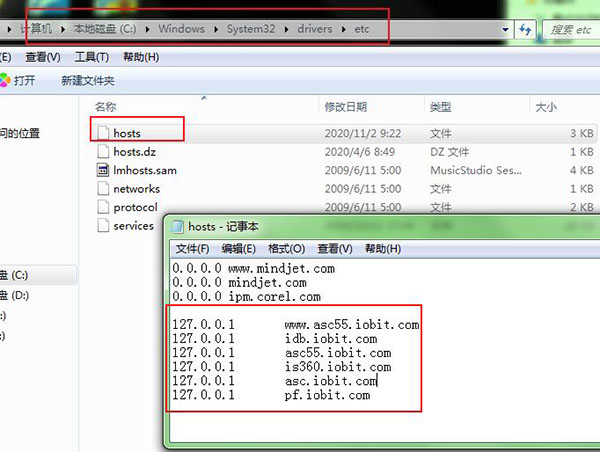Click the 打开 toolbar button

(24, 80)
